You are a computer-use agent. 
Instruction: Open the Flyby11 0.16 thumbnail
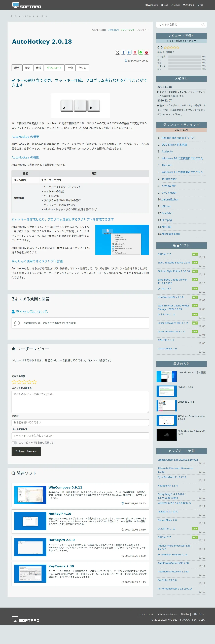click(x=166, y=391)
